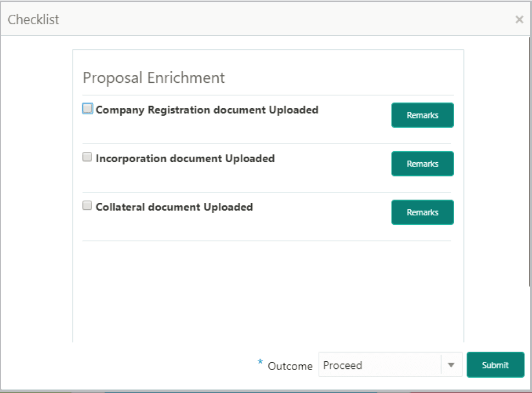Select the Collateral document Uploaded label
Screen dimensions: 532x393
click(174, 207)
